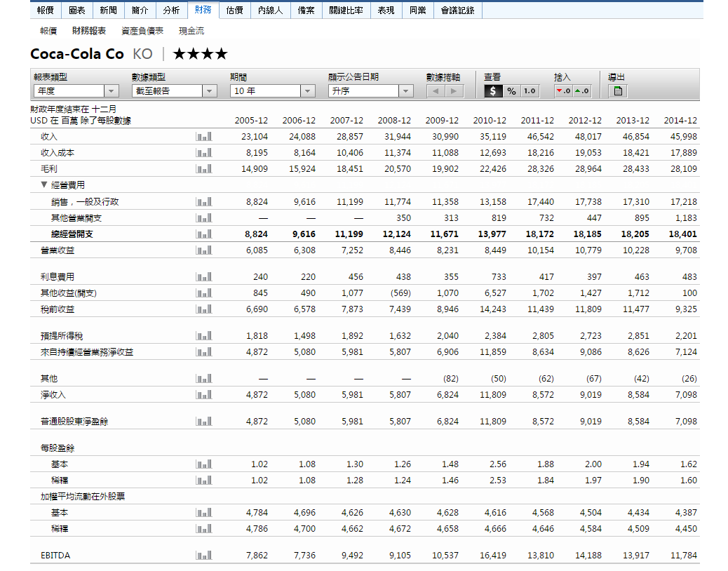
Task: Switch to the 圖表 tab
Action: click(76, 11)
